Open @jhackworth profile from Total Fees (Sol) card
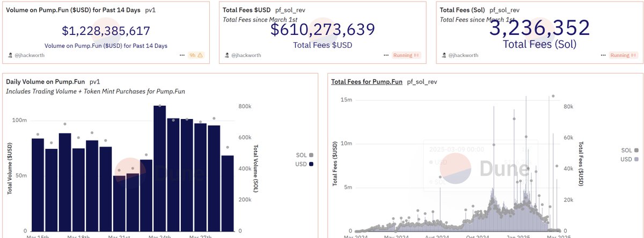This screenshot has width=644, height=238. coord(464,55)
